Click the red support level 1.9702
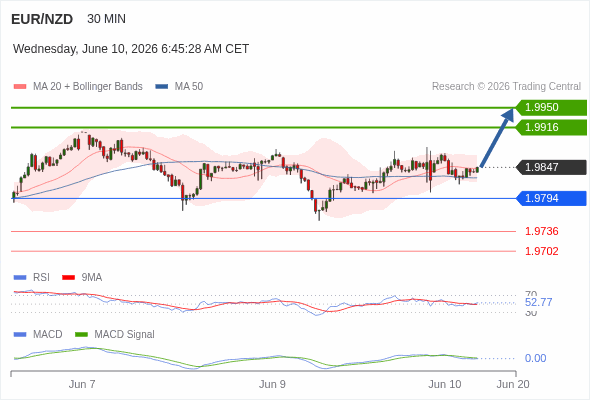Screen dimensions: 590x400 [x=541, y=251]
